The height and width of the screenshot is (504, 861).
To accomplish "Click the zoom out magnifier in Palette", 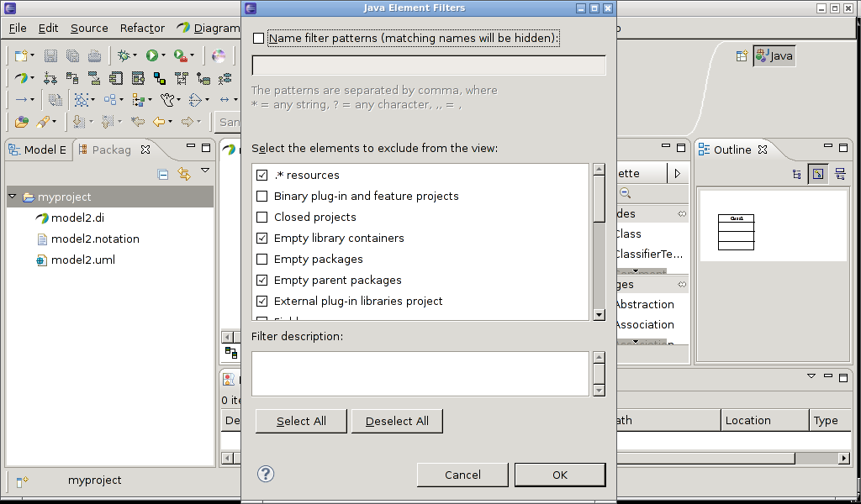I will coord(625,193).
